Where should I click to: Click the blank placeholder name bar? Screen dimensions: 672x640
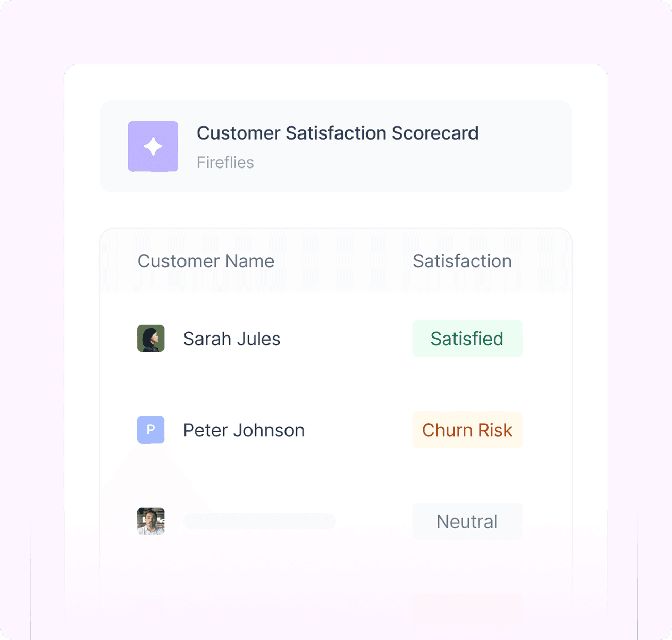click(x=259, y=521)
